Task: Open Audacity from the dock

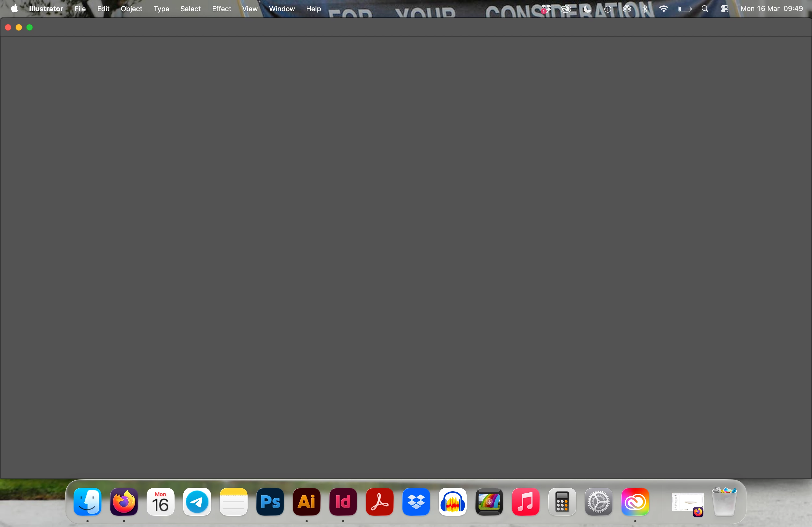Action: 452,502
